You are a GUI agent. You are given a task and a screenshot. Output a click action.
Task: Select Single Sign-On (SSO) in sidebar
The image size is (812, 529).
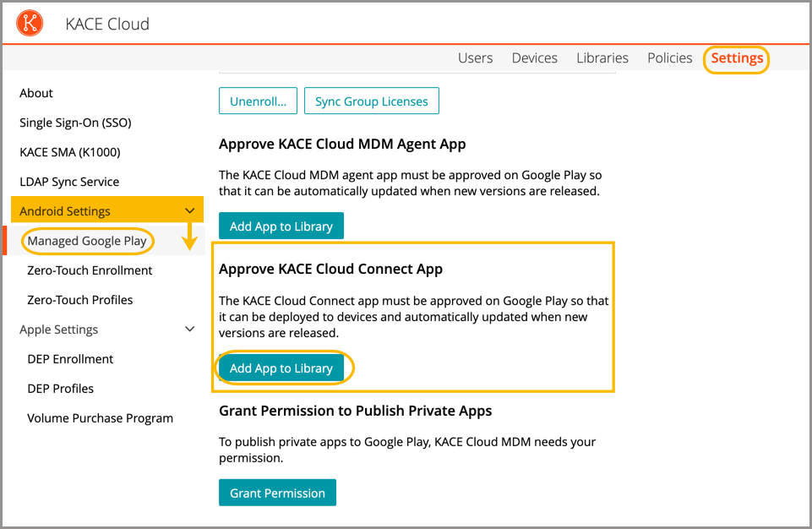click(75, 123)
